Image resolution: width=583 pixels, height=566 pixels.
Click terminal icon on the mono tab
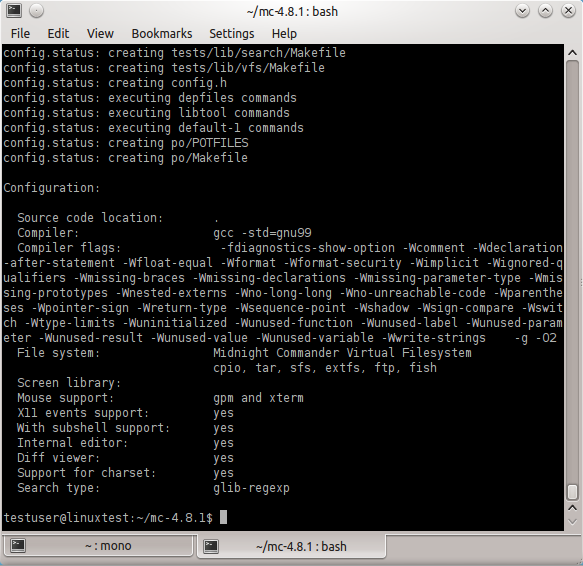[x=18, y=546]
